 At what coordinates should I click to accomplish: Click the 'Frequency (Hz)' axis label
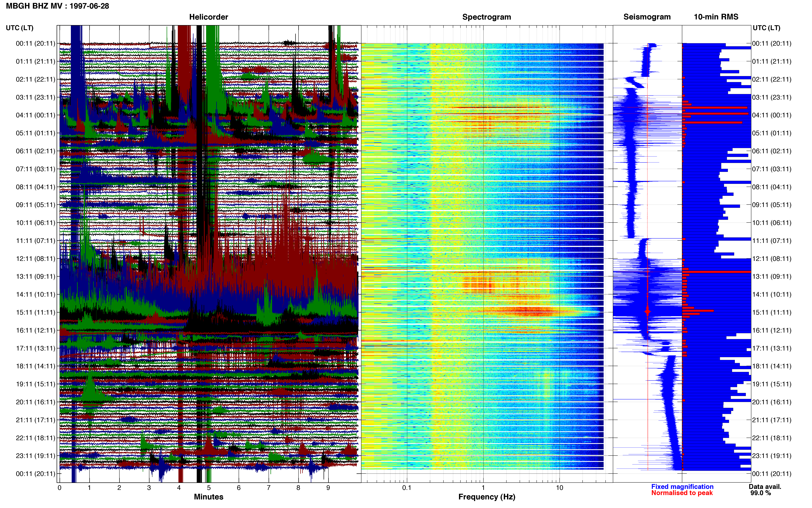click(487, 497)
